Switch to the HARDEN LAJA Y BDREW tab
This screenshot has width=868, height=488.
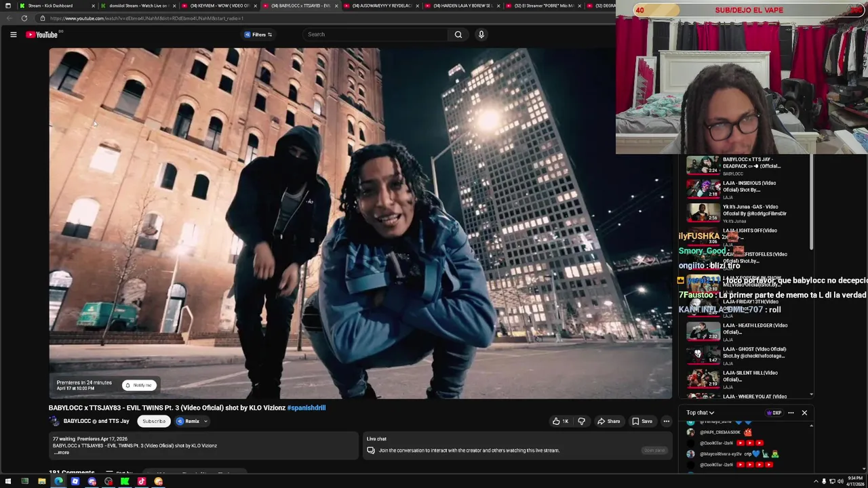(x=462, y=5)
